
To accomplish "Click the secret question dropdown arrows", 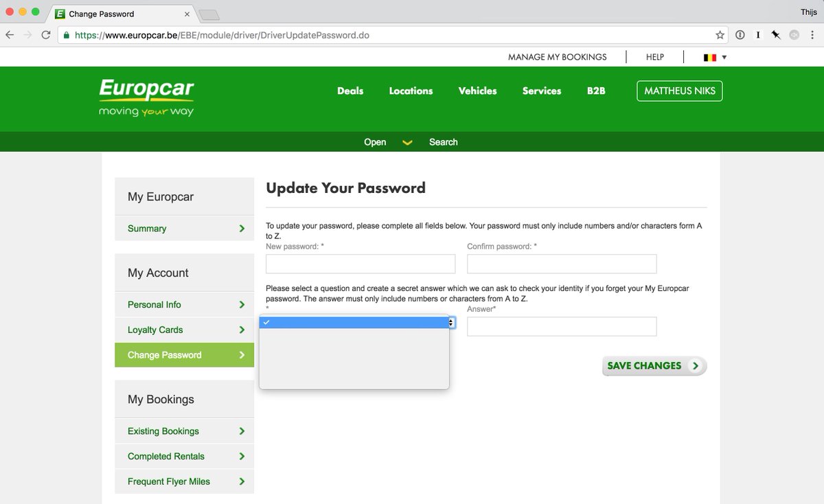I will click(x=451, y=323).
